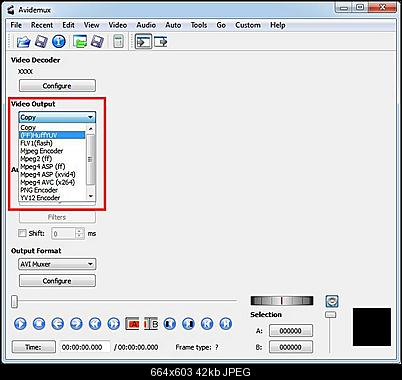Click the blue information icon

click(59, 42)
